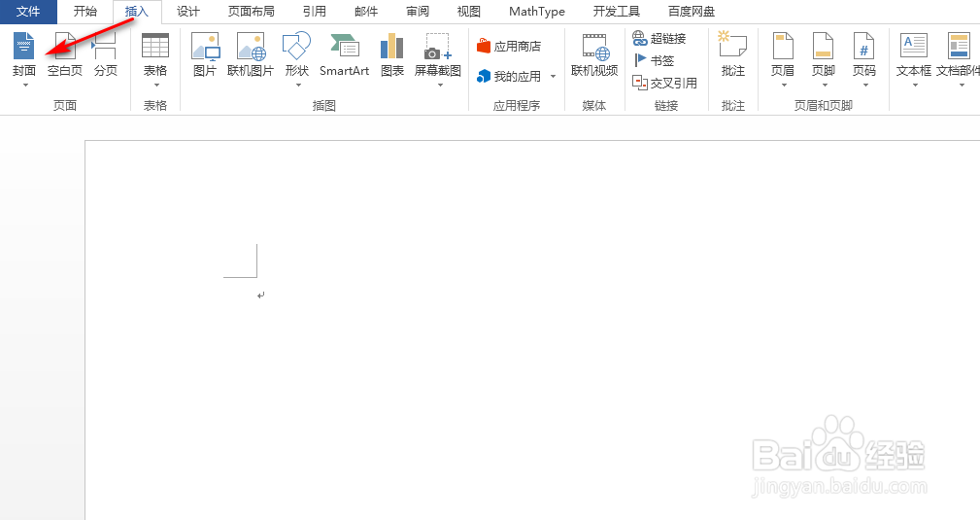The width and height of the screenshot is (980, 520).
Task: Open the Developer (开发工具) tab
Action: (x=616, y=12)
